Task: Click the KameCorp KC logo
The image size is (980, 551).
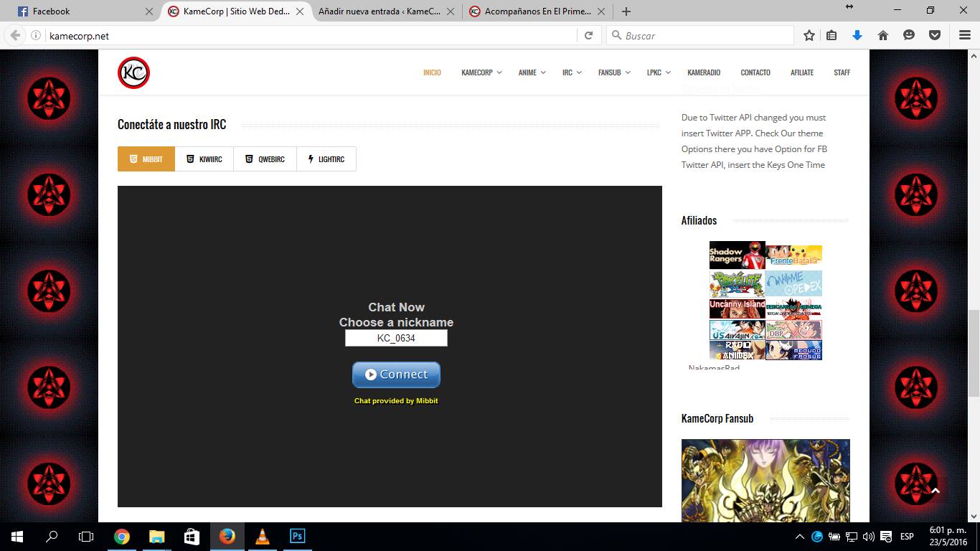Action: point(133,72)
